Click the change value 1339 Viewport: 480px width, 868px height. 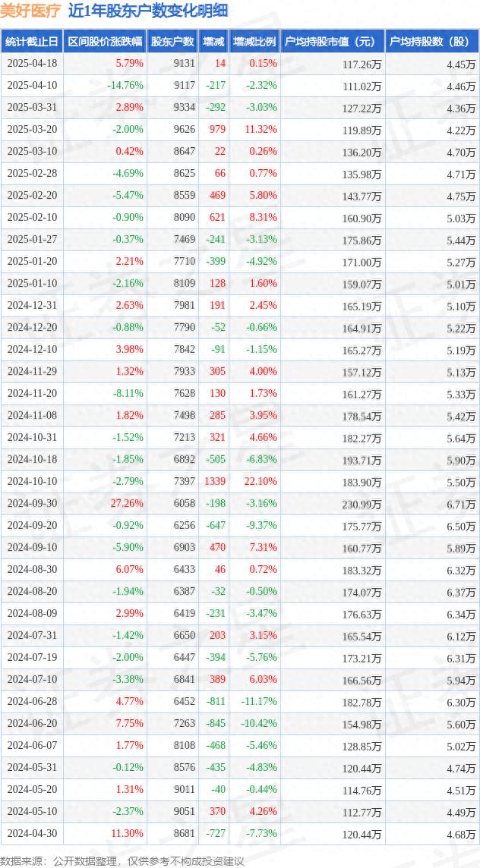[215, 481]
